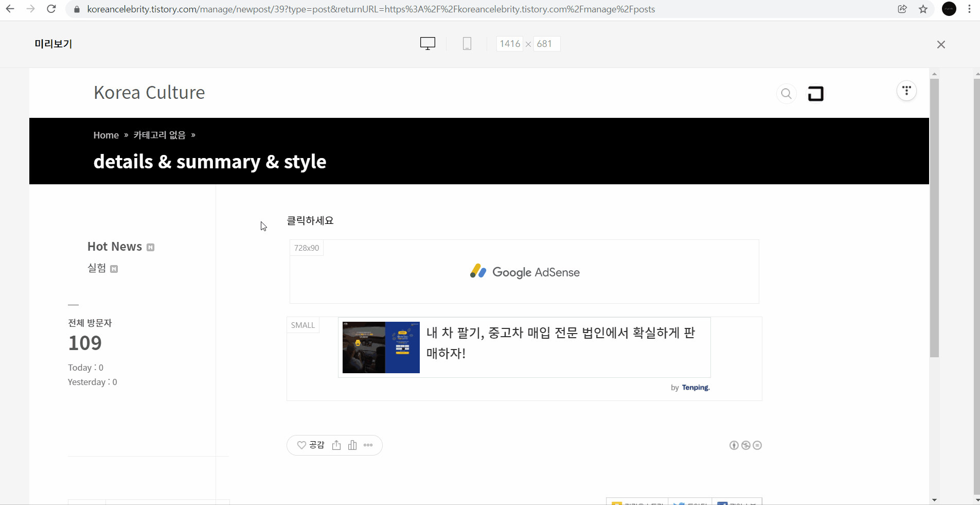Open the blog search icon
Image resolution: width=980 pixels, height=505 pixels.
(786, 94)
